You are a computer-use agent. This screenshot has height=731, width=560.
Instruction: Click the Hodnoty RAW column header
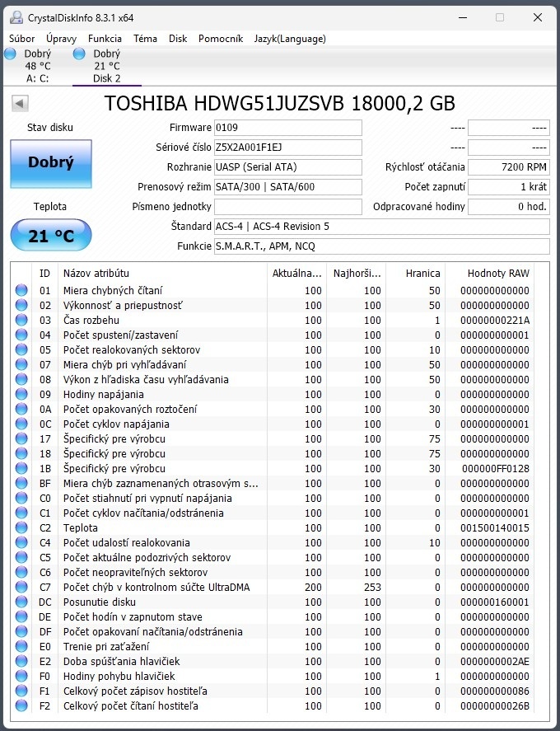coord(490,273)
